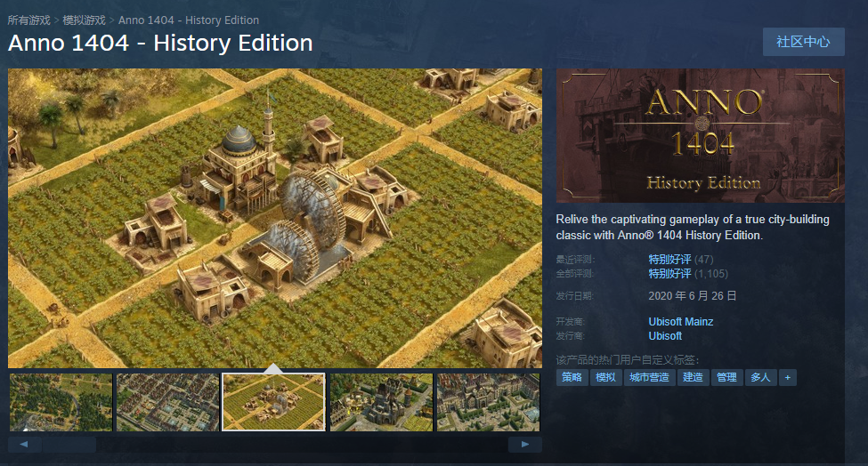Go to 所有游戏 breadcrumb
This screenshot has width=868, height=466.
[28, 20]
